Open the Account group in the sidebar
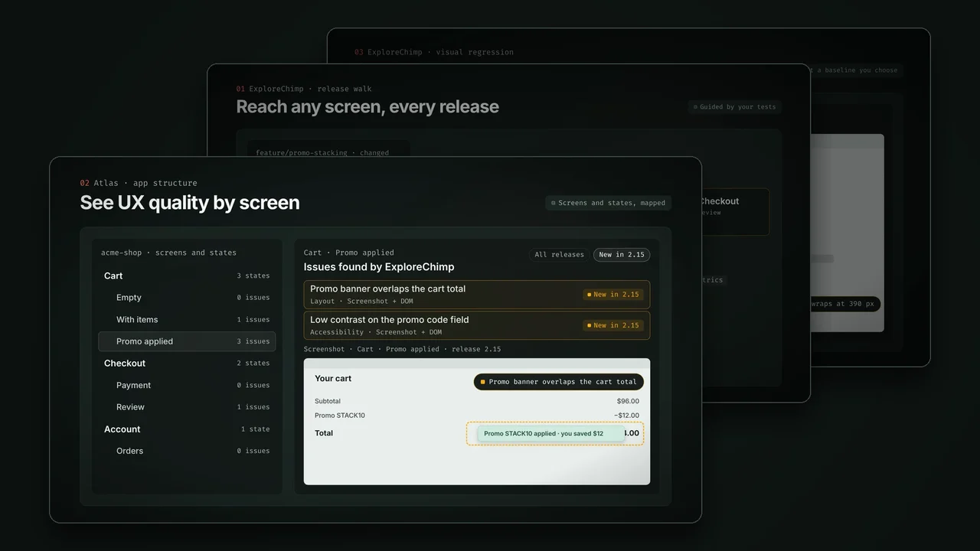 187,429
